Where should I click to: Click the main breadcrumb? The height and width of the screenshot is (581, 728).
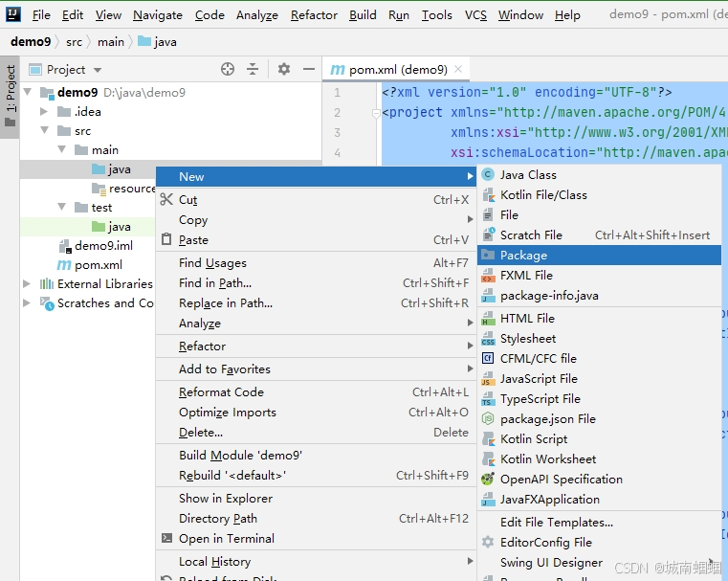point(111,42)
